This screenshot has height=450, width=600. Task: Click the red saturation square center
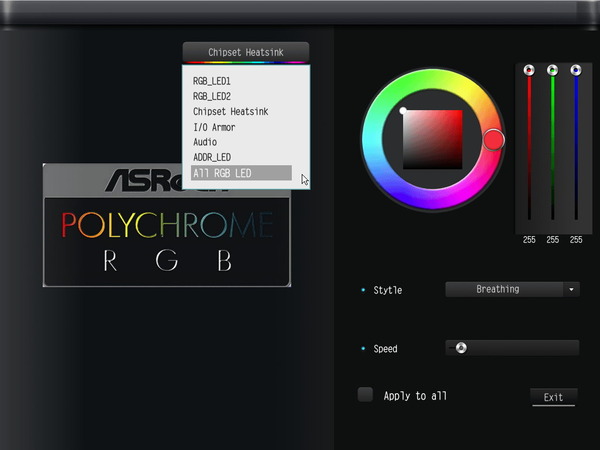[x=433, y=140]
